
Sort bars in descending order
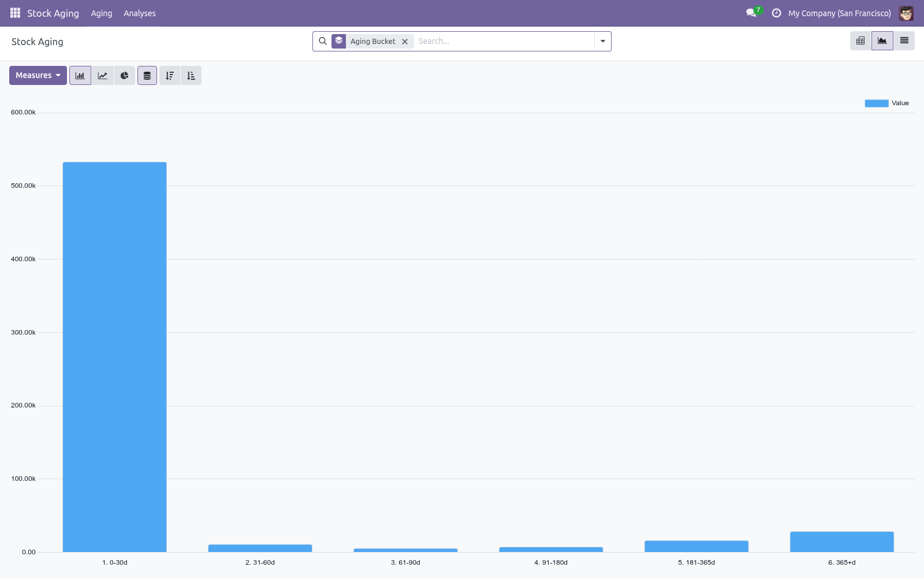coord(169,75)
